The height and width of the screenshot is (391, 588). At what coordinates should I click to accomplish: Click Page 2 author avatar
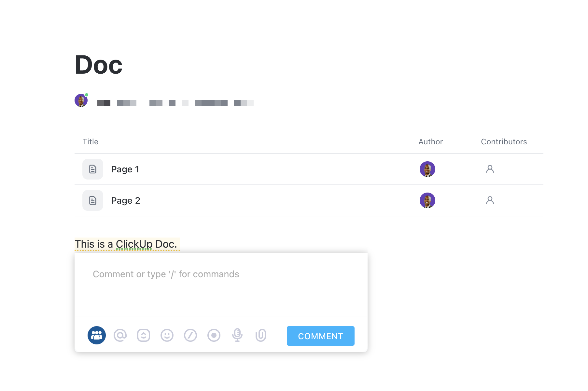click(427, 200)
